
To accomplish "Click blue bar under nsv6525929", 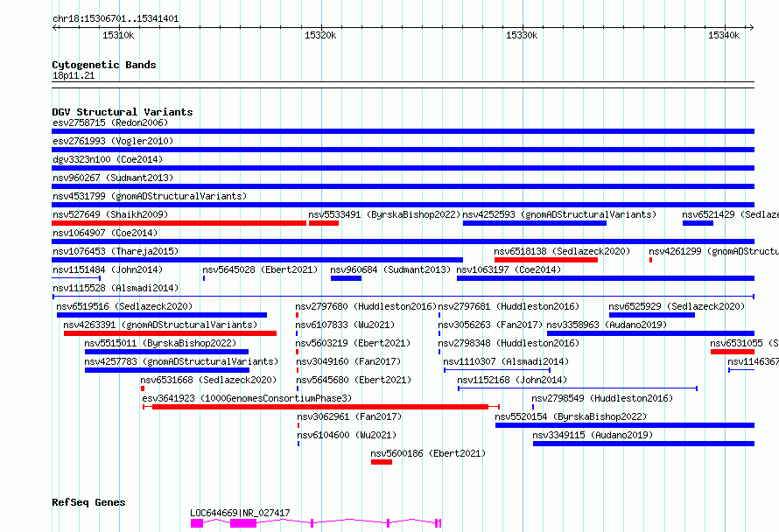I will pos(652,315).
